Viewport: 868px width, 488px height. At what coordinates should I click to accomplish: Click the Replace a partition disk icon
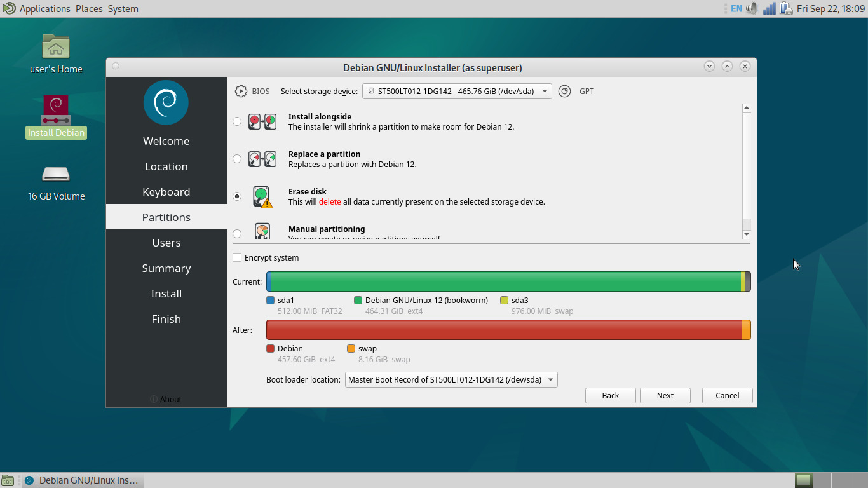262,159
